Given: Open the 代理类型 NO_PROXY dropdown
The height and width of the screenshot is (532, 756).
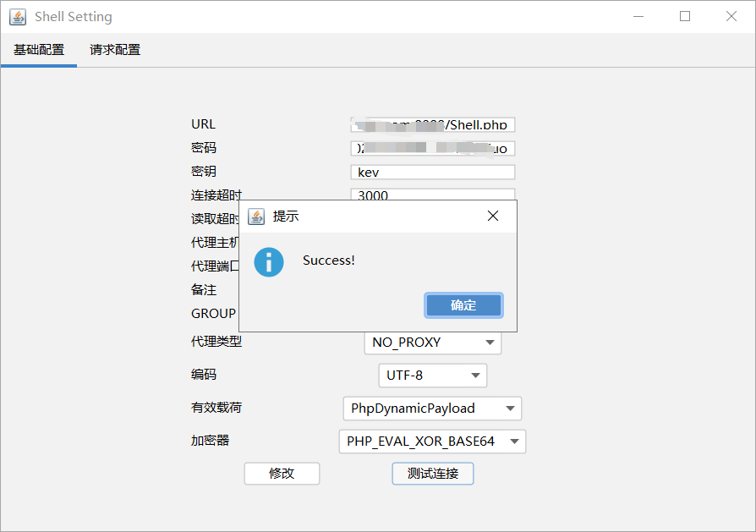Looking at the screenshot, I should 432,342.
